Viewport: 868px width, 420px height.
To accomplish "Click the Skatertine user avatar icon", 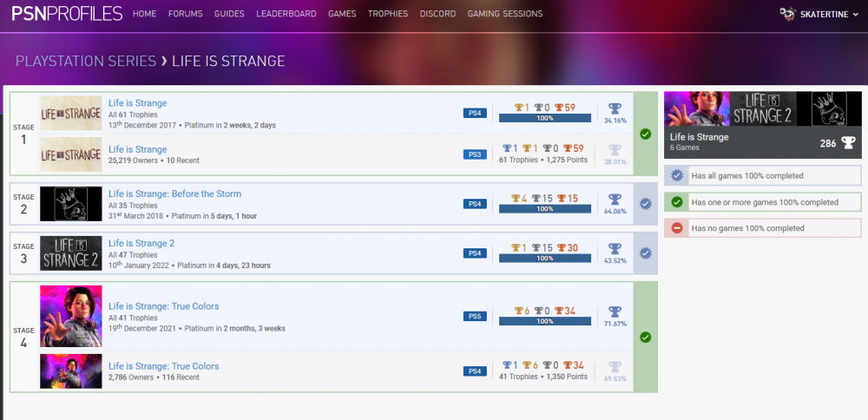I will pyautogui.click(x=788, y=14).
